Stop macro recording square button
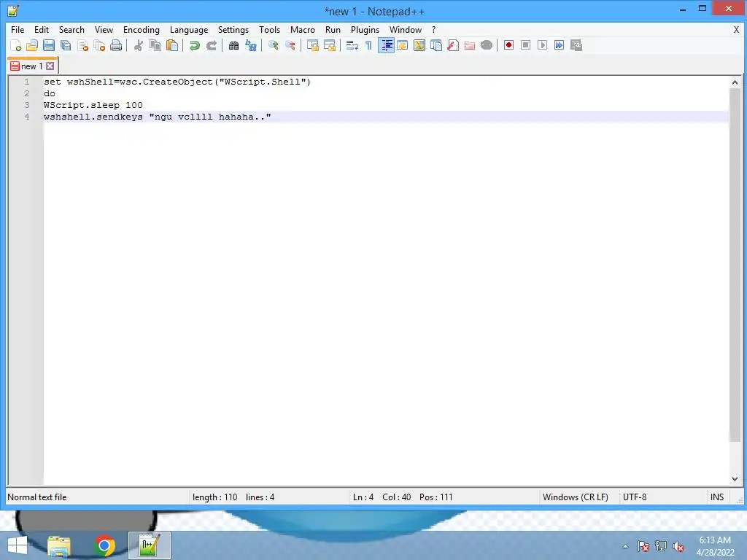This screenshot has width=747, height=560. click(525, 45)
